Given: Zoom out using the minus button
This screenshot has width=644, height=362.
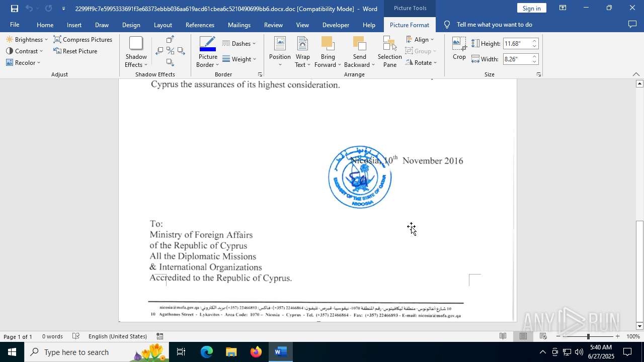Looking at the screenshot, I should click(x=558, y=336).
